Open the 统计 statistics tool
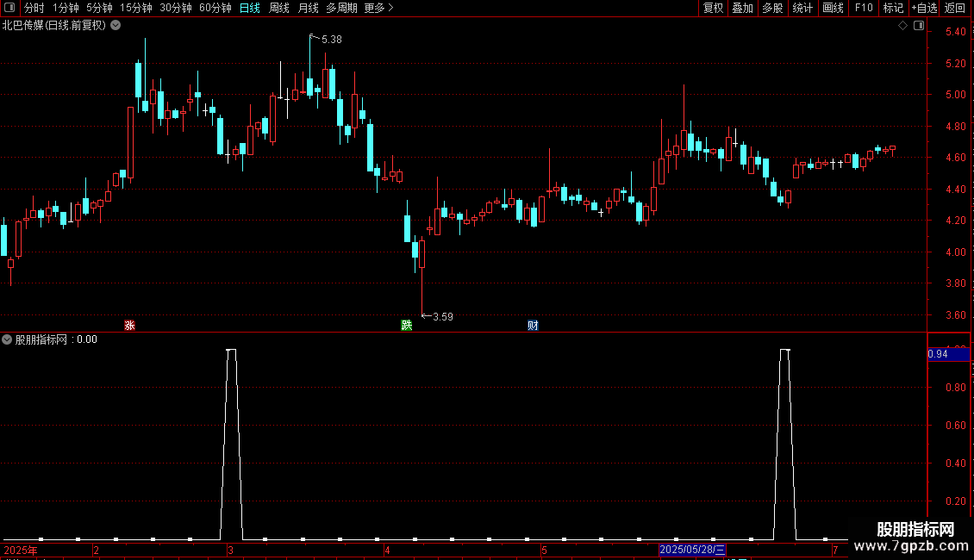The height and width of the screenshot is (560, 974). click(x=802, y=8)
